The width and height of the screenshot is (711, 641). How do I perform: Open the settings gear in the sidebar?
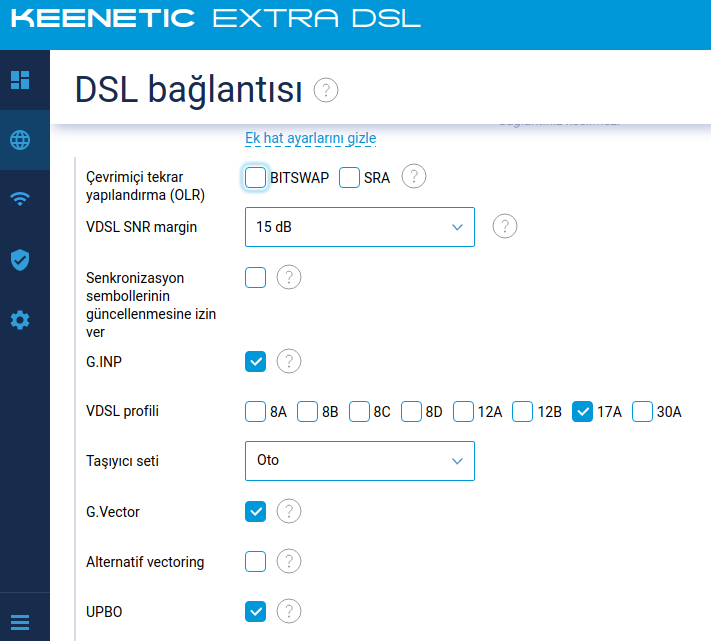pyautogui.click(x=20, y=320)
